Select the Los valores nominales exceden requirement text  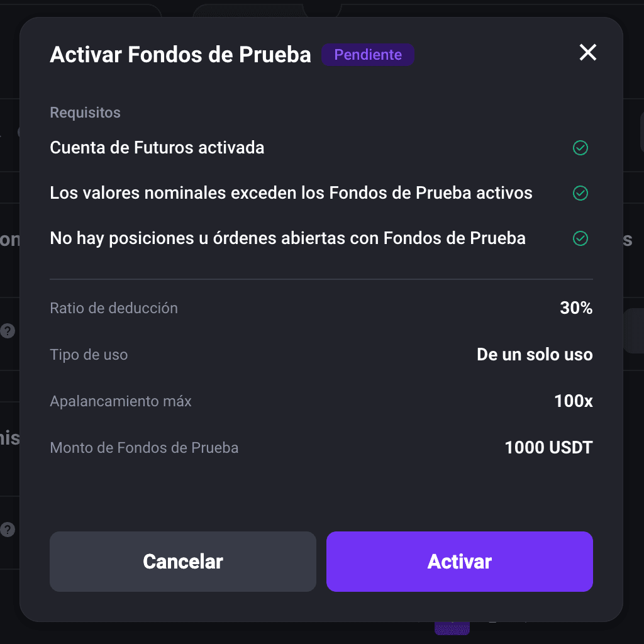291,193
